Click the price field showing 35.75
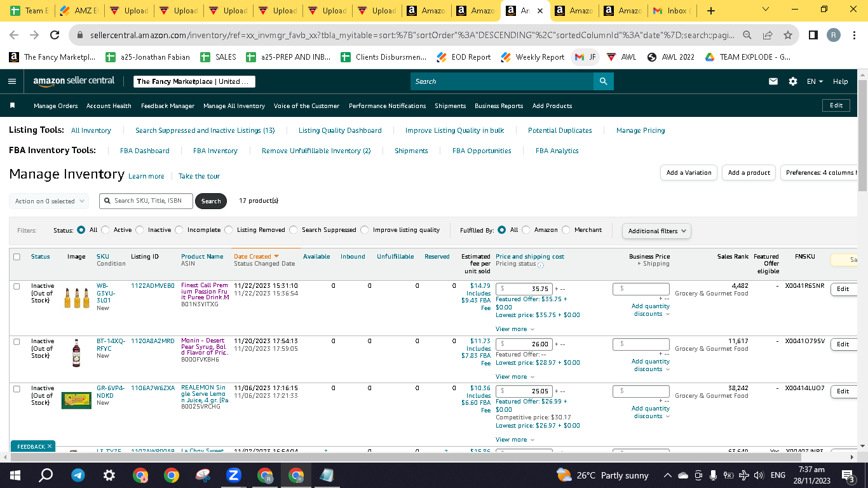This screenshot has width=868, height=488. click(x=524, y=289)
